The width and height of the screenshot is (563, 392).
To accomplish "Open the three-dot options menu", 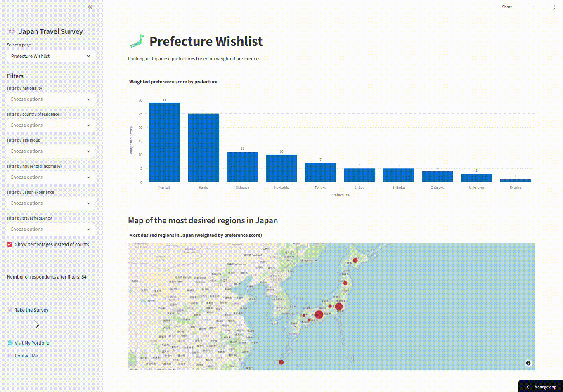I will (x=554, y=7).
